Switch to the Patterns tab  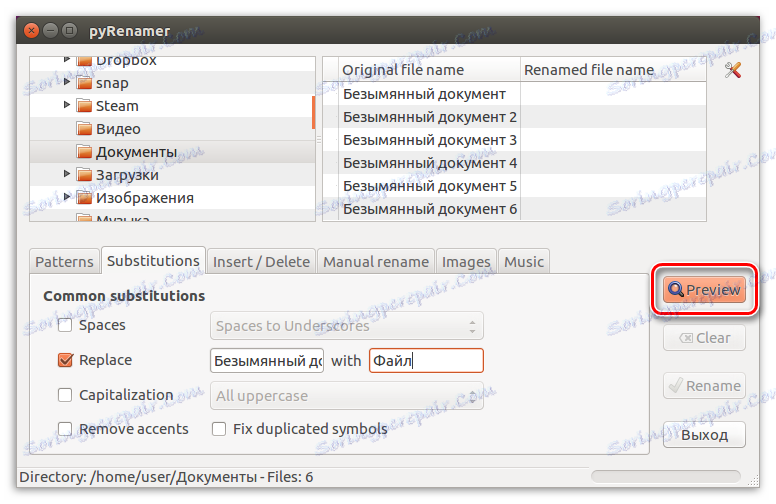click(64, 262)
